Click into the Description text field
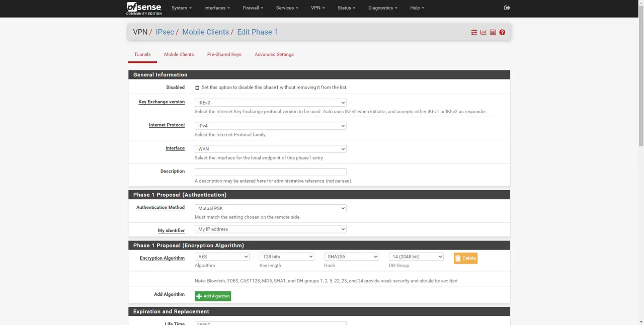The height and width of the screenshot is (325, 644). [270, 172]
